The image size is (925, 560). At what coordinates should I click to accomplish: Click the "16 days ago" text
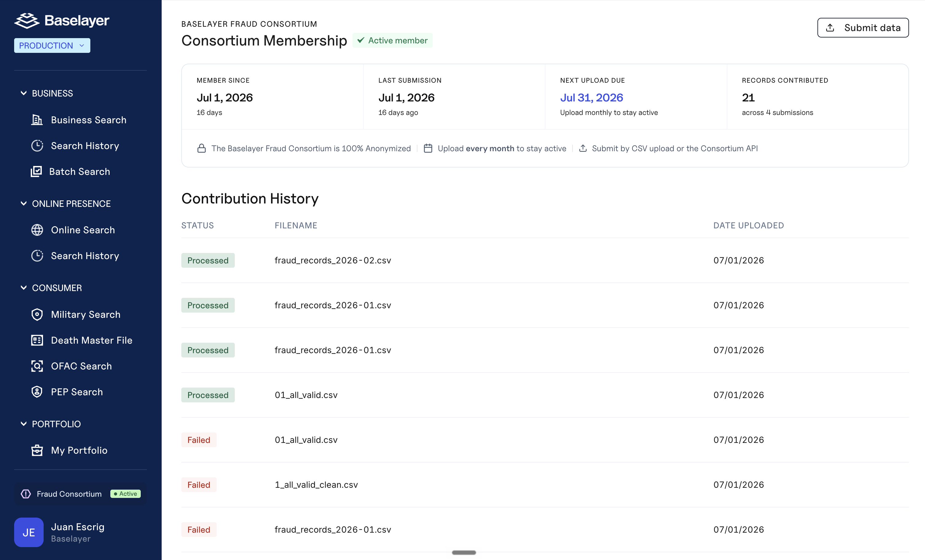click(398, 112)
